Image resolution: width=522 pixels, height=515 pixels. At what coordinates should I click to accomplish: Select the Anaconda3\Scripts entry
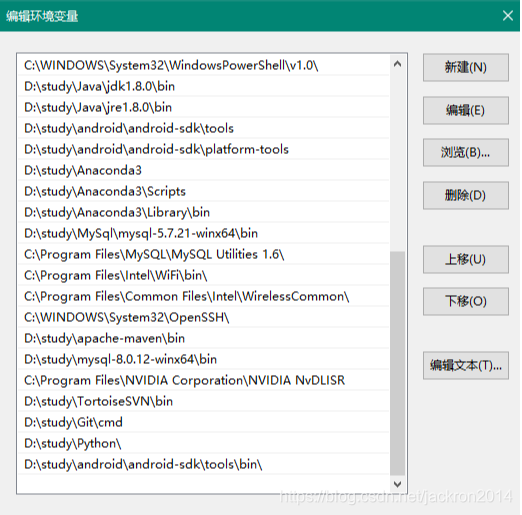click(203, 191)
